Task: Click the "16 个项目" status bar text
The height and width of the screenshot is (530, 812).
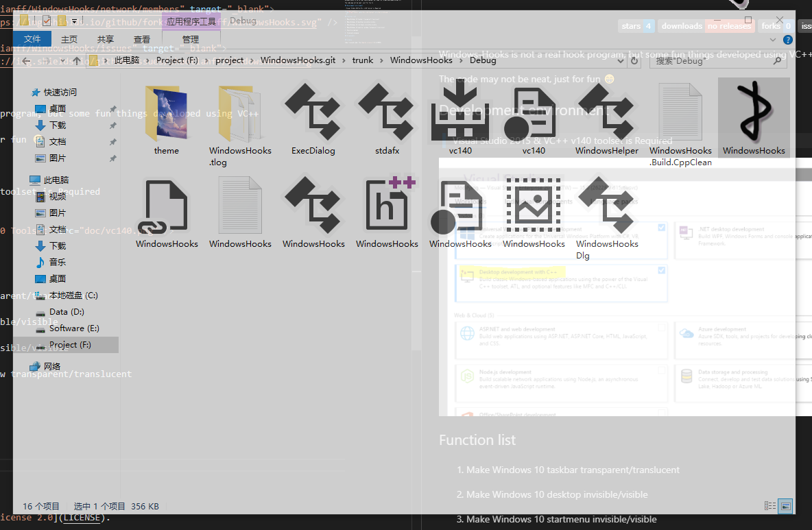Action: point(41,506)
